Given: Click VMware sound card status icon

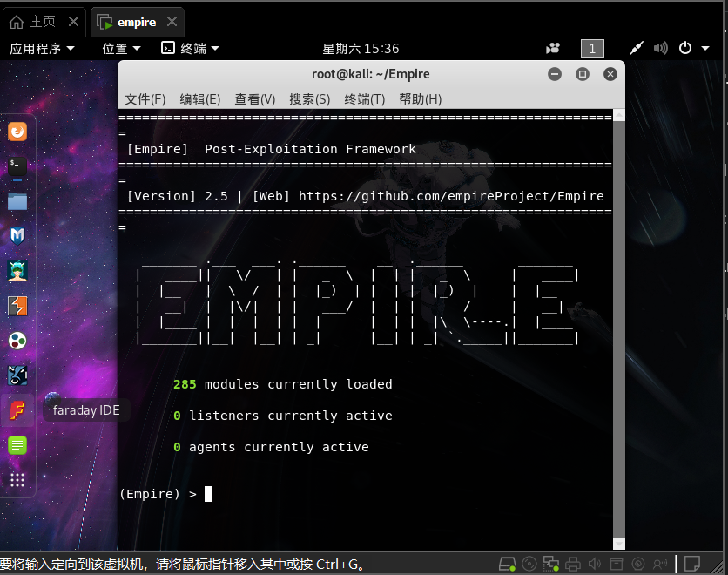Looking at the screenshot, I should (595, 564).
